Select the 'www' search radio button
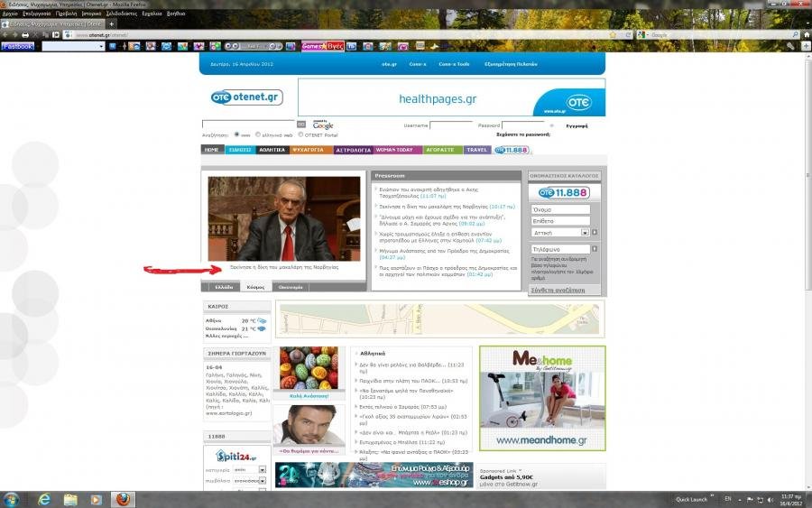 pyautogui.click(x=236, y=134)
